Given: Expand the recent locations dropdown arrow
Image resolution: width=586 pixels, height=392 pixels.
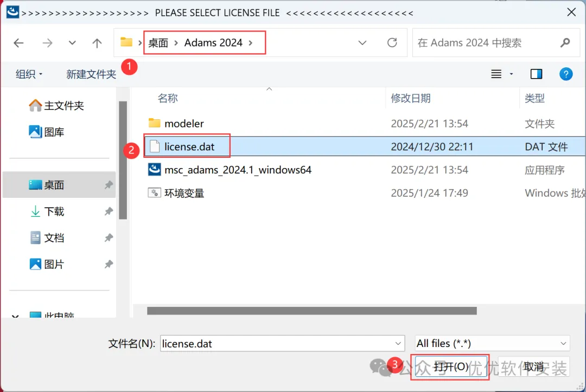Looking at the screenshot, I should [x=72, y=43].
